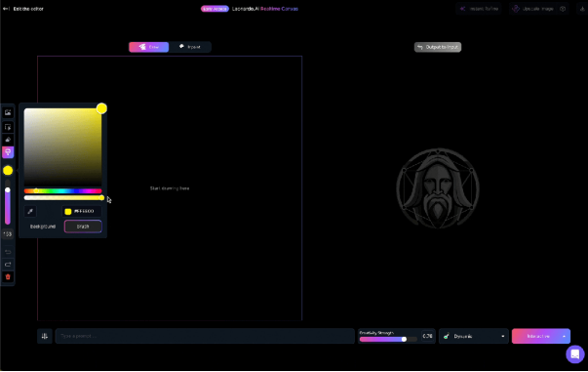Open prompt settings sliders icon
Screen dimensions: 588x372
(45, 336)
